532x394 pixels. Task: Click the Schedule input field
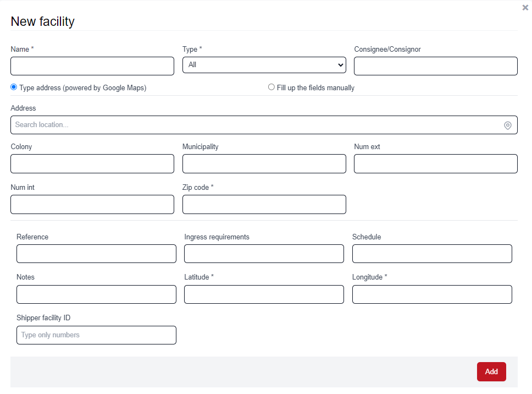pos(432,254)
